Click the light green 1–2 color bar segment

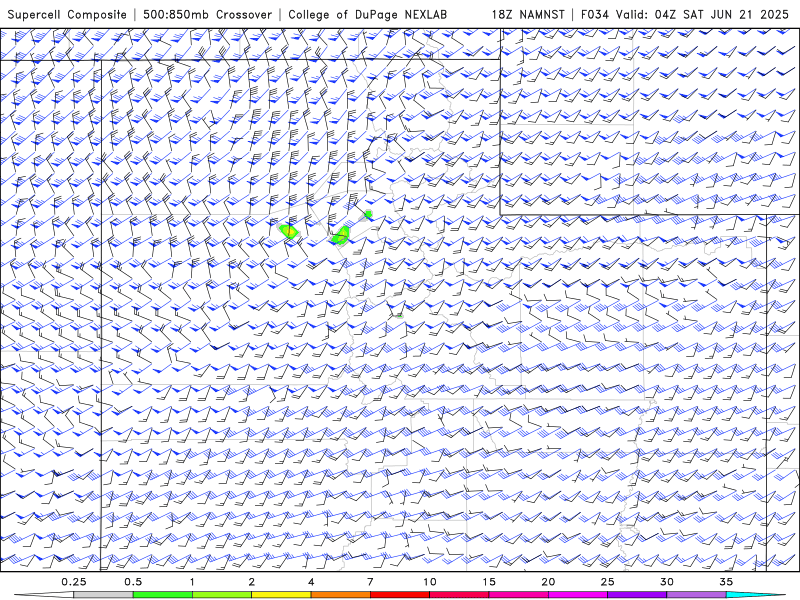coord(222,595)
